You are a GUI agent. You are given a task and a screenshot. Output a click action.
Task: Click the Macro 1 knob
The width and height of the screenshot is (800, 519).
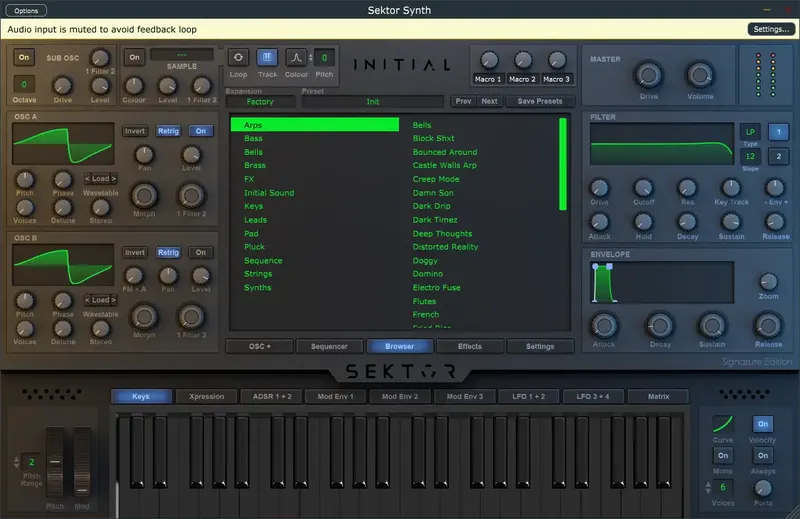(x=489, y=60)
